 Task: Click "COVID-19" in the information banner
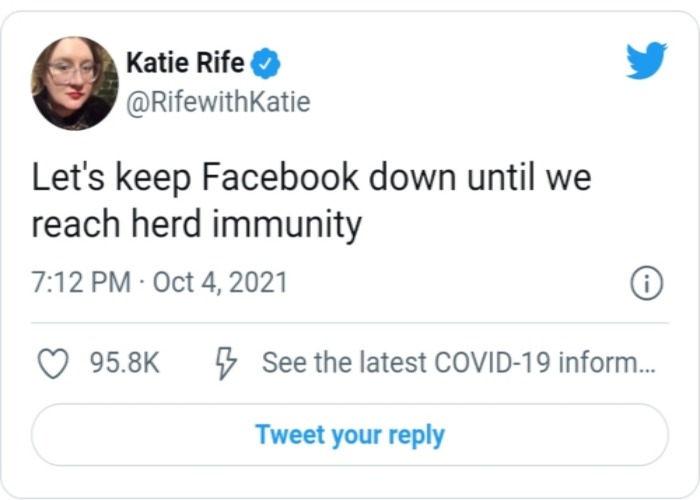tap(488, 362)
